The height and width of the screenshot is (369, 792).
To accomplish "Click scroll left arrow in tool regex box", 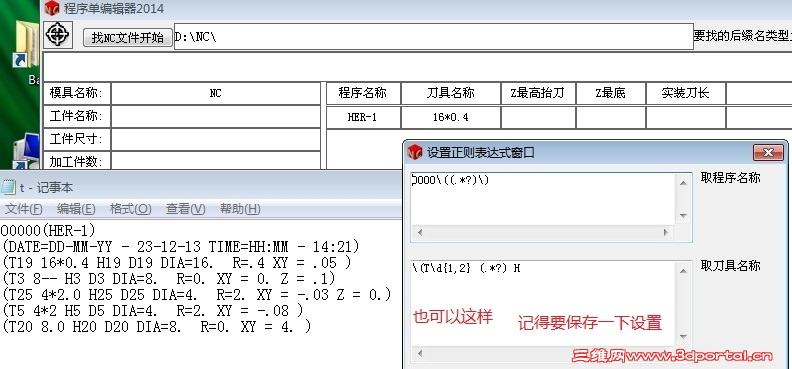I will click(419, 353).
